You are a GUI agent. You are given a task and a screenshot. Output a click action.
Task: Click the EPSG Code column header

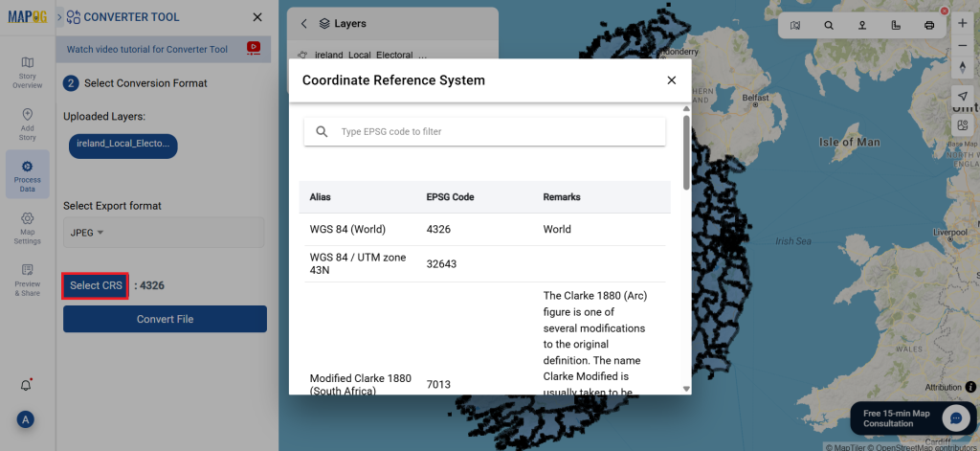click(450, 197)
